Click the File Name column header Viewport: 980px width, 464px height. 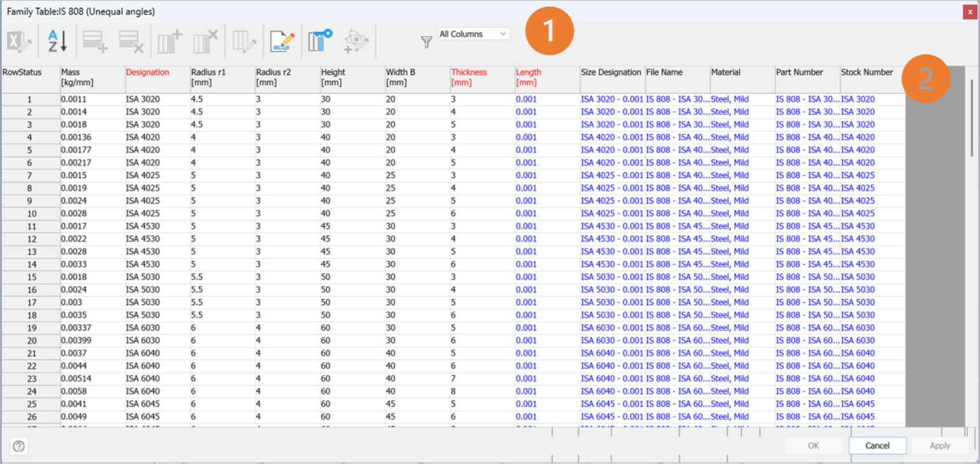click(x=678, y=79)
